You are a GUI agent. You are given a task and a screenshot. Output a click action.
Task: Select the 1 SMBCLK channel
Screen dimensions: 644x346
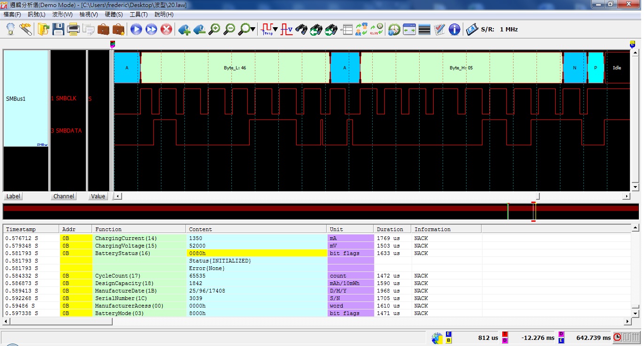click(63, 98)
